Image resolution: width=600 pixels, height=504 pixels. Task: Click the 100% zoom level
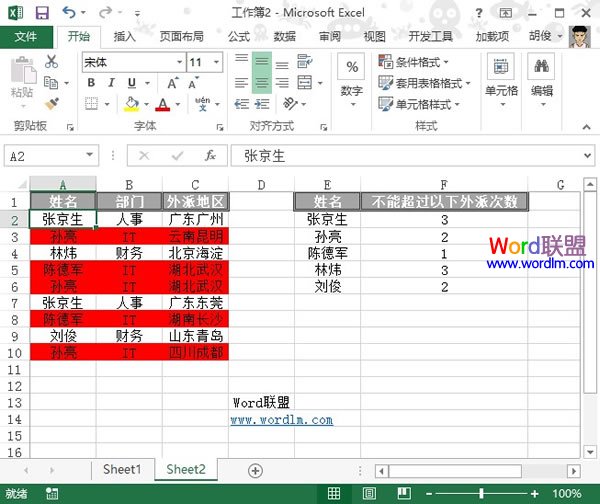pos(567,494)
